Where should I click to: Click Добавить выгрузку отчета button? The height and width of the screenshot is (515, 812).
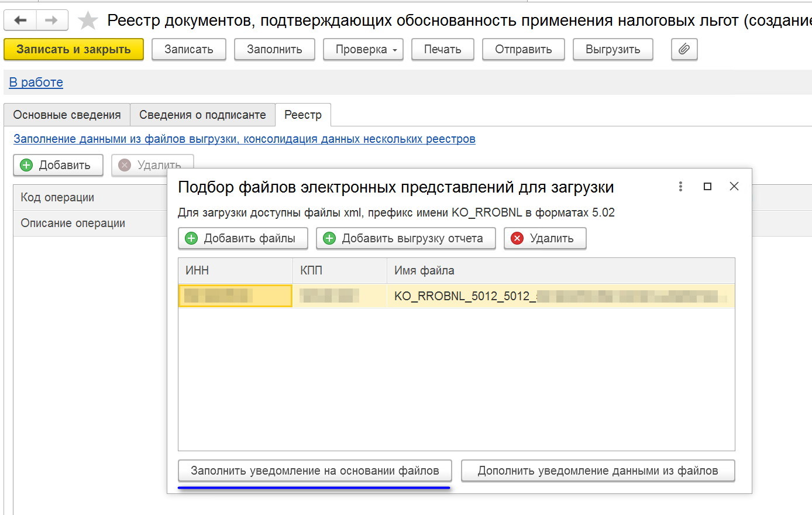click(x=405, y=238)
